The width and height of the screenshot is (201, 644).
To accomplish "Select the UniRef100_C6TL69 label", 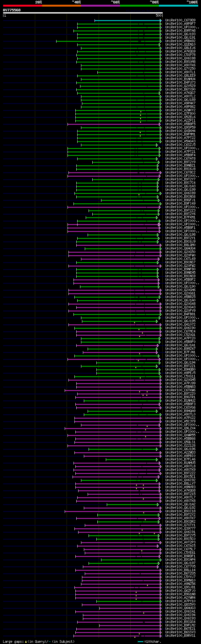I will pyautogui.click(x=180, y=259).
